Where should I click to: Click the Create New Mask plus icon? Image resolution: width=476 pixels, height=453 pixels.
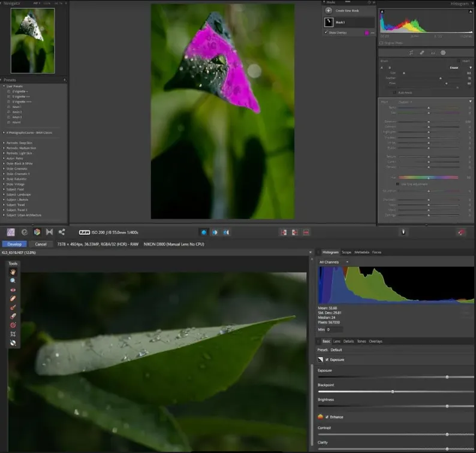(329, 11)
